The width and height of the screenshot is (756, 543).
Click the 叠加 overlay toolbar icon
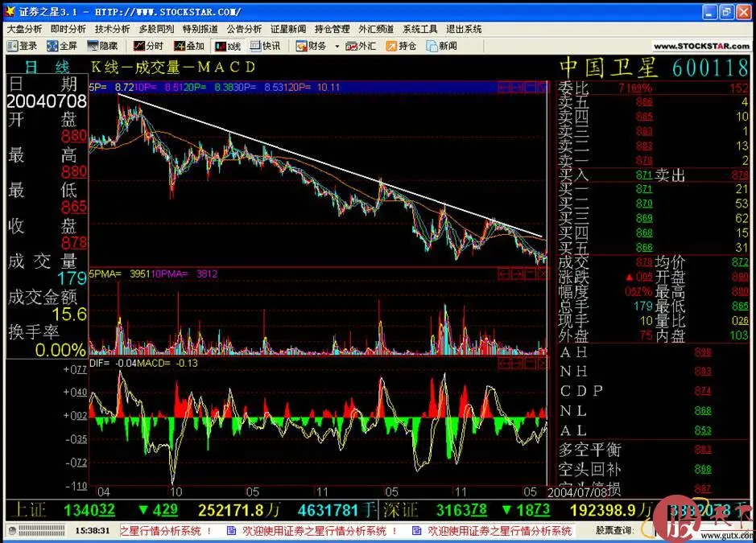189,46
